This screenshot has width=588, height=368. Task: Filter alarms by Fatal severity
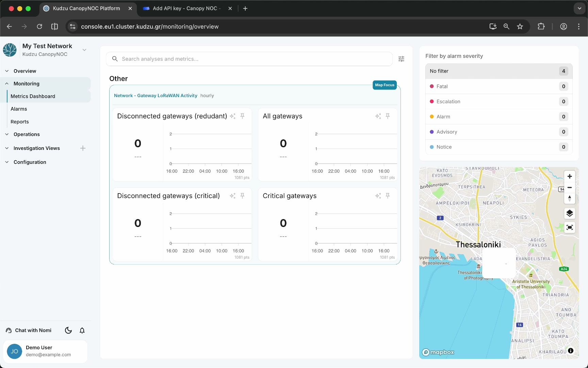pyautogui.click(x=499, y=87)
